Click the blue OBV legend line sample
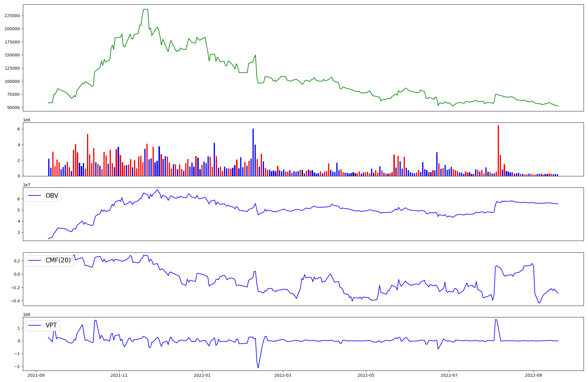The width and height of the screenshot is (588, 382). pos(35,196)
